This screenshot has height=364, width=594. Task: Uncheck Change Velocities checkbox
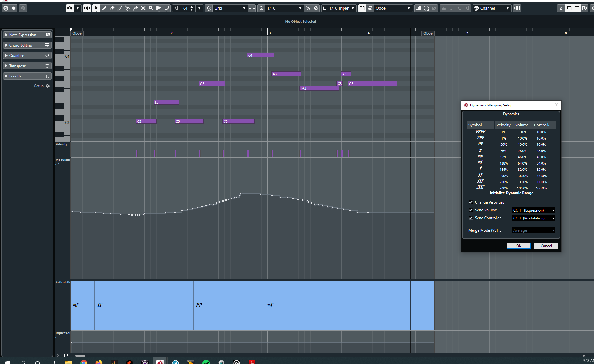click(x=471, y=202)
